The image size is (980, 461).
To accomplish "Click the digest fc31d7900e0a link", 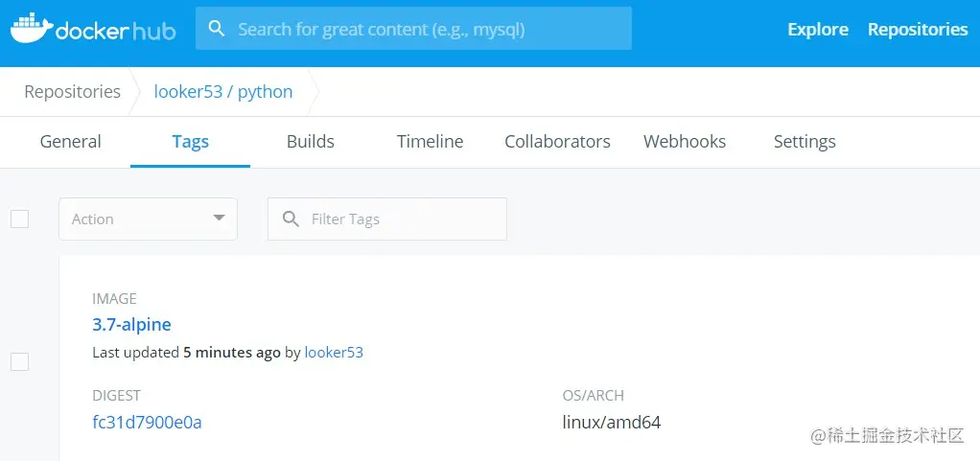I will [147, 423].
